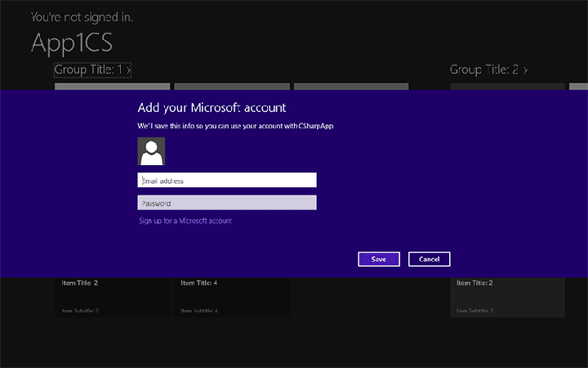Select Item Title: 4 tile
Viewport: 588px width, 368px height.
coord(232,297)
